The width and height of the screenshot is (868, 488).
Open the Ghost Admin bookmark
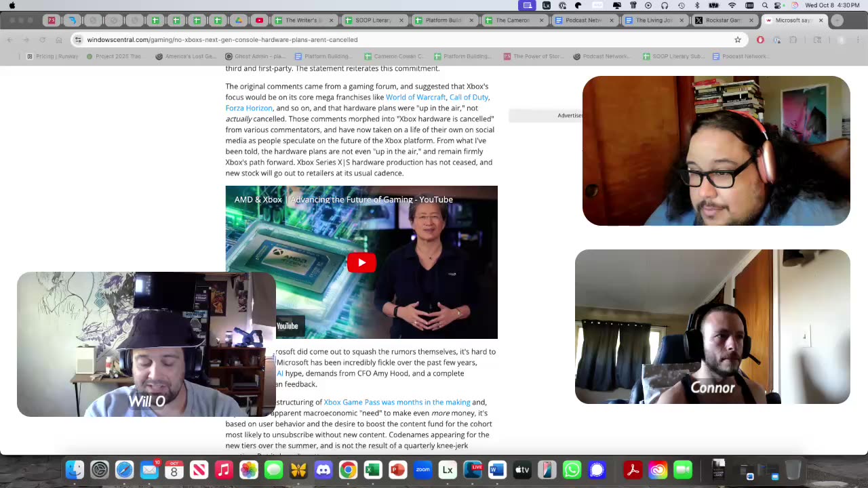pos(255,56)
